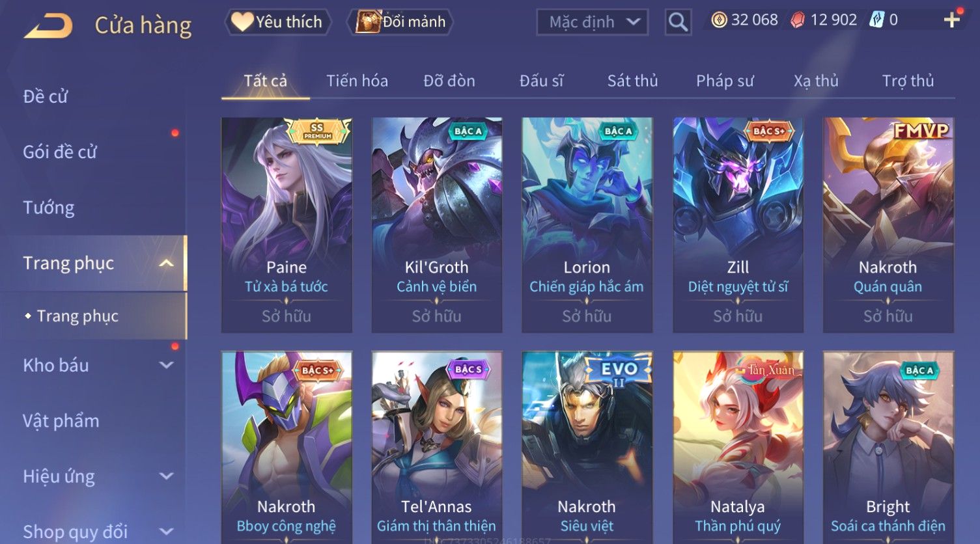
Task: Click the golden back arrow icon
Action: coord(48,26)
